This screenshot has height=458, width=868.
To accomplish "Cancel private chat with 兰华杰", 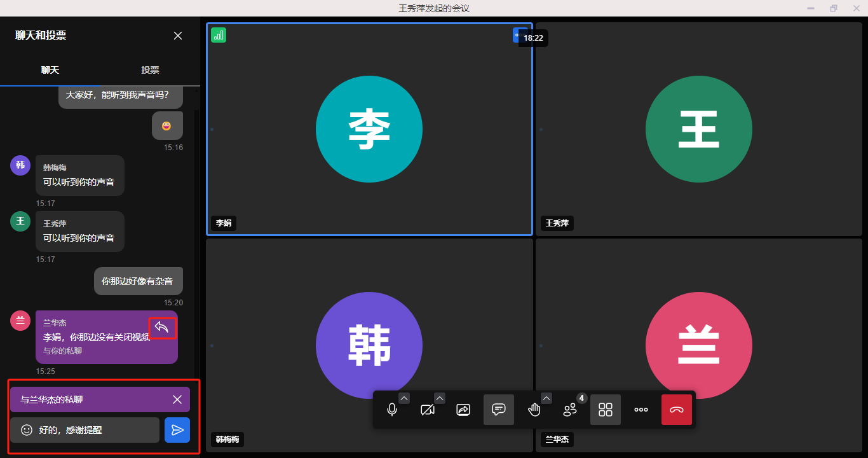I will pyautogui.click(x=177, y=399).
